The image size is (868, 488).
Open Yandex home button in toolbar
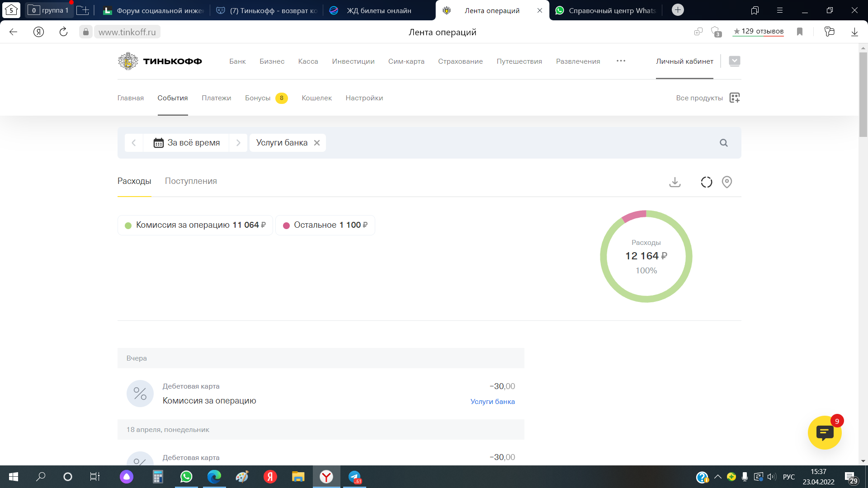click(38, 32)
